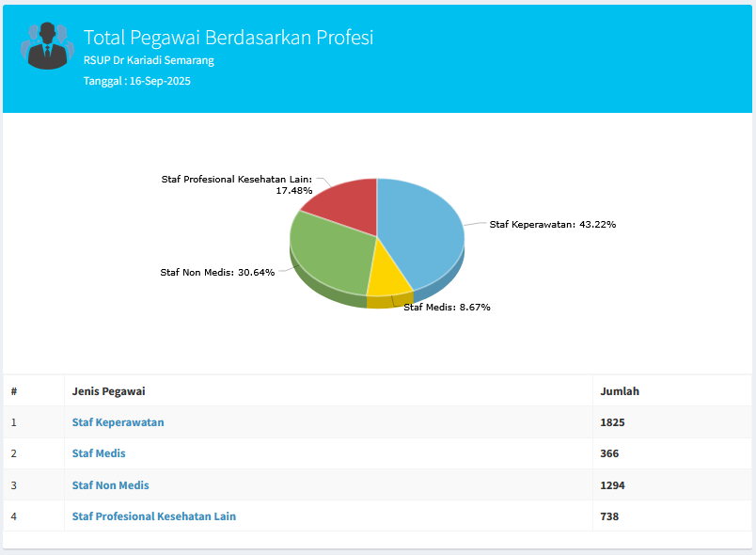Screen dimensions: 756x555
Task: Open the Staf Profesional Kesehatan Lain table link
Action: 153,516
